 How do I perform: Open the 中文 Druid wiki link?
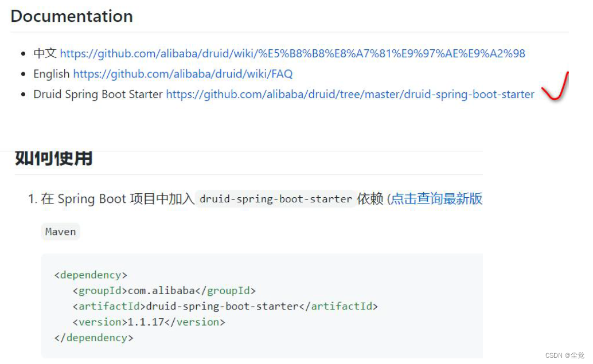(292, 54)
